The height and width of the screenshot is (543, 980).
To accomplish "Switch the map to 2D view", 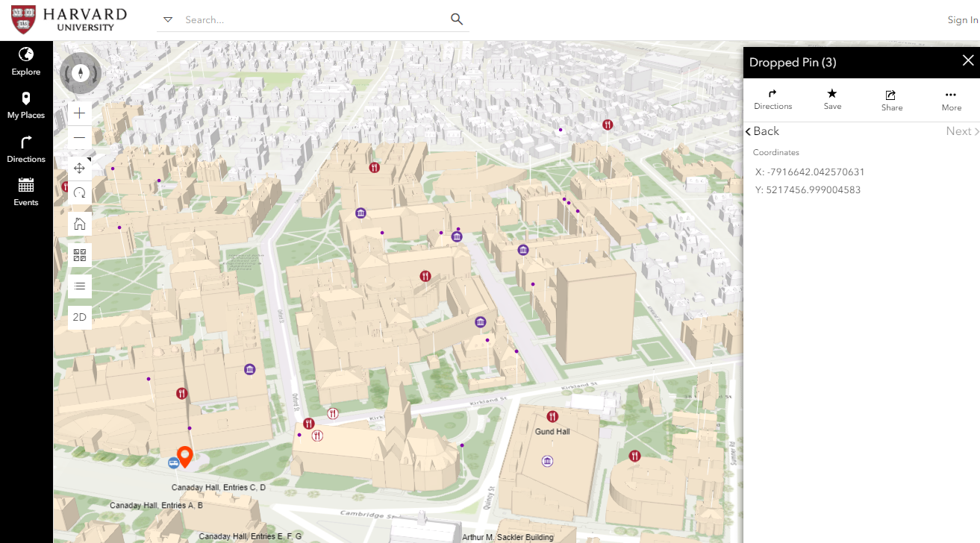I will [79, 317].
